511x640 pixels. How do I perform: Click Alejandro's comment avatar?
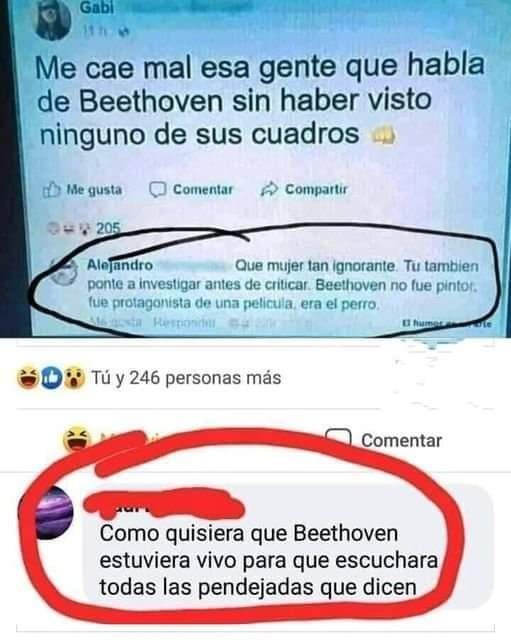(63, 271)
